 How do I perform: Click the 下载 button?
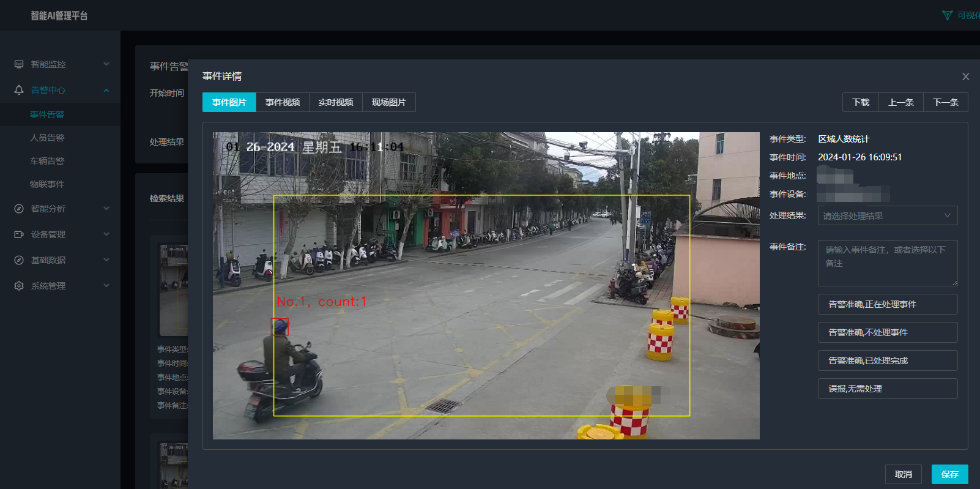point(861,102)
